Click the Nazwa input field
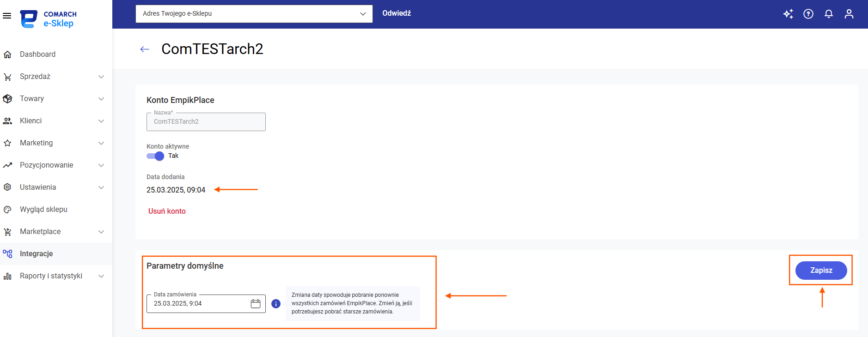Viewport: 868px width, 337px height. coord(206,122)
